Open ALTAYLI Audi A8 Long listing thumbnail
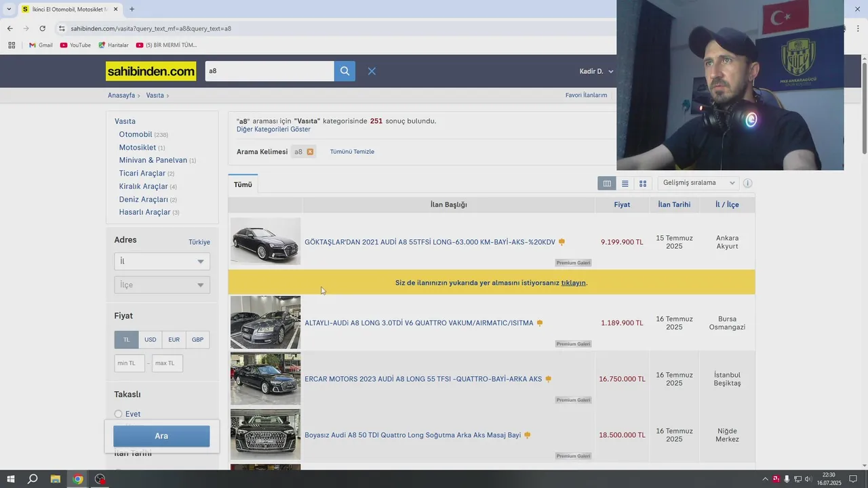Viewport: 868px width, 488px height. pyautogui.click(x=265, y=322)
